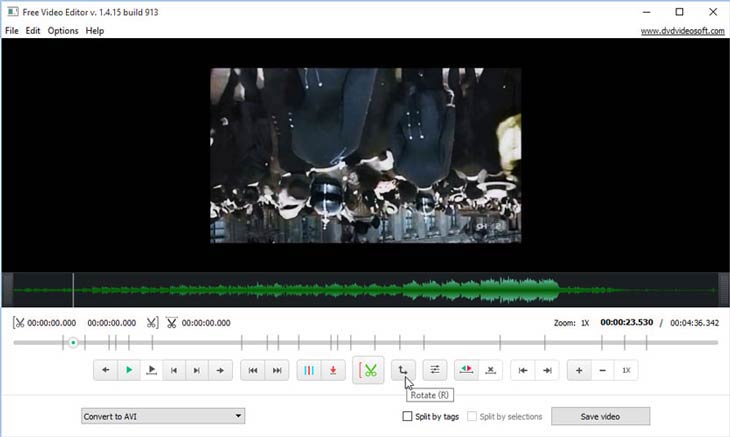730x437 pixels.
Task: Click the selection start time field
Action: click(x=52, y=323)
